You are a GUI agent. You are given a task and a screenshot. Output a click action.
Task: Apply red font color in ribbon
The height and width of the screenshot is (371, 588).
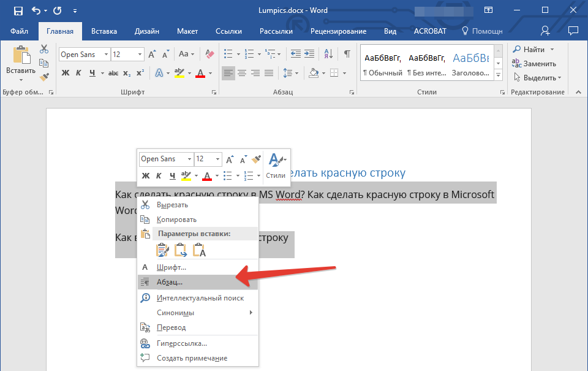click(200, 73)
